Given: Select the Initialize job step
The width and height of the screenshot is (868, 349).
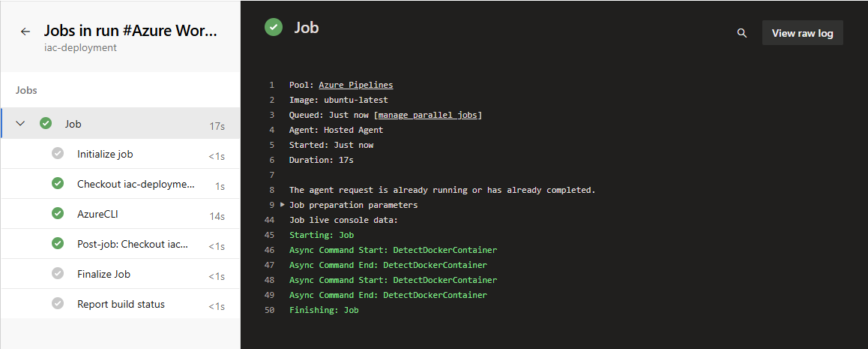Looking at the screenshot, I should point(121,154).
